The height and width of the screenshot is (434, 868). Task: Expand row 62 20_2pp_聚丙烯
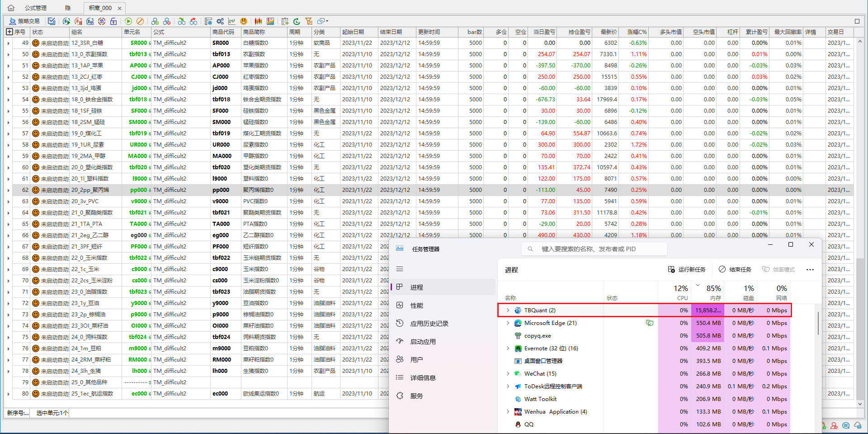pos(8,190)
